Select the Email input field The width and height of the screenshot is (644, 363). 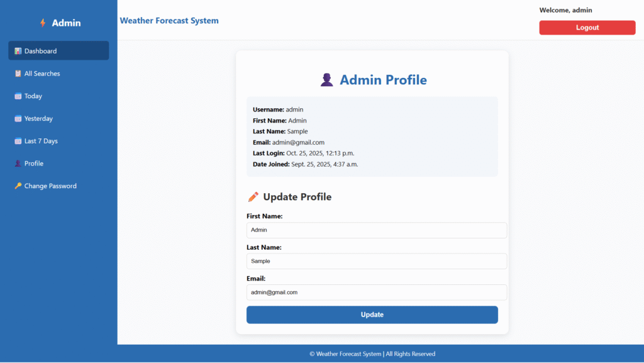tap(376, 293)
